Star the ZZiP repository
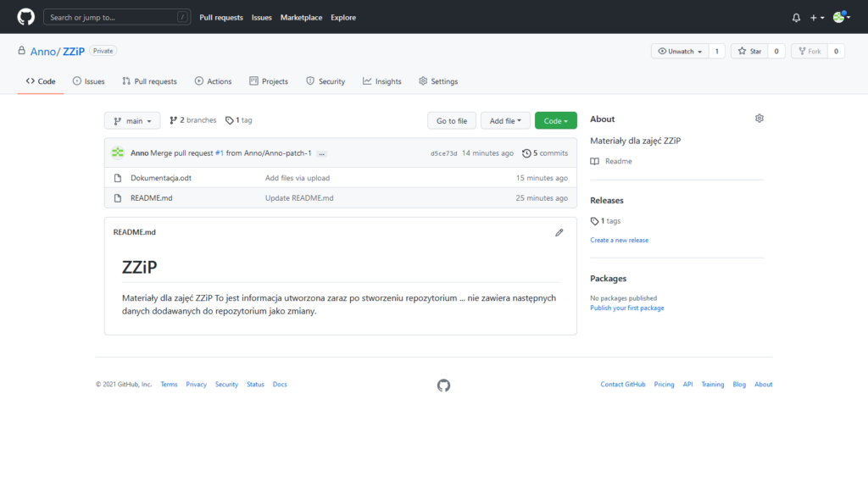Image resolution: width=868 pixels, height=488 pixels. (748, 52)
